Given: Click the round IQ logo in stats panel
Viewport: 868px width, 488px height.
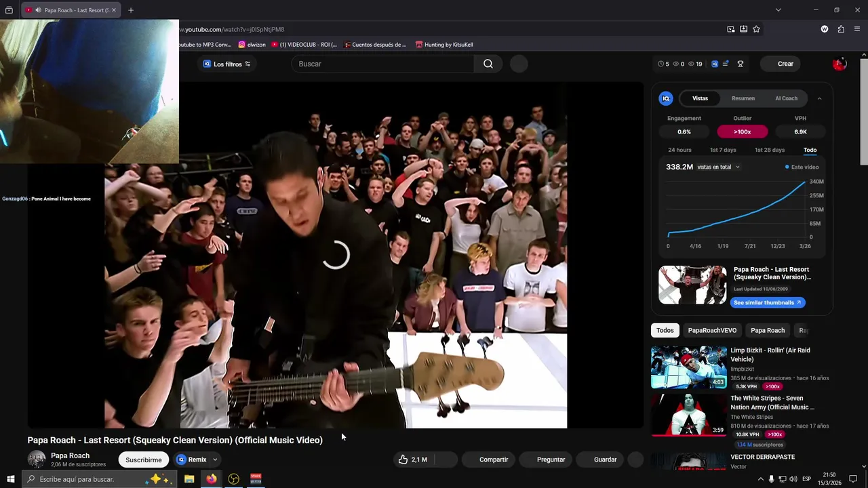Looking at the screenshot, I should (x=666, y=98).
